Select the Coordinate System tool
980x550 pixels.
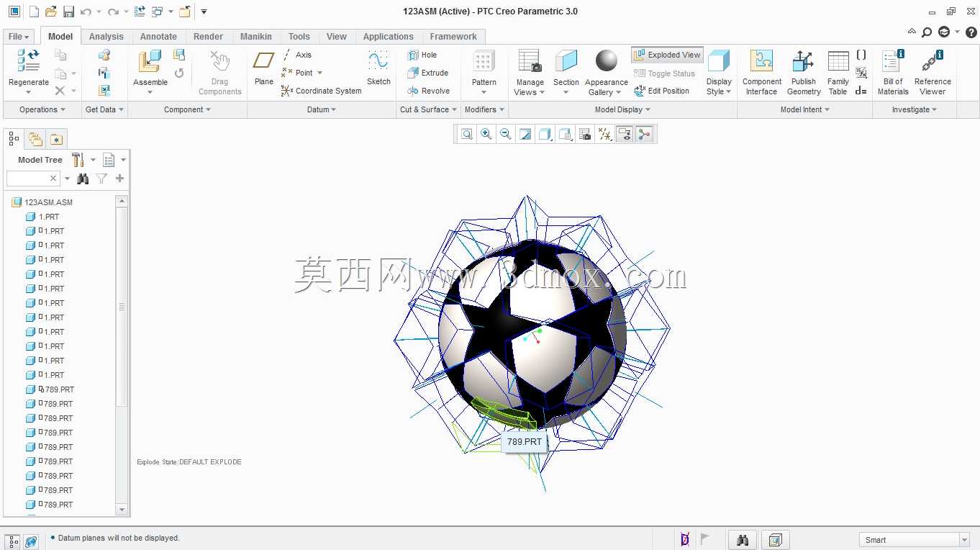point(322,91)
